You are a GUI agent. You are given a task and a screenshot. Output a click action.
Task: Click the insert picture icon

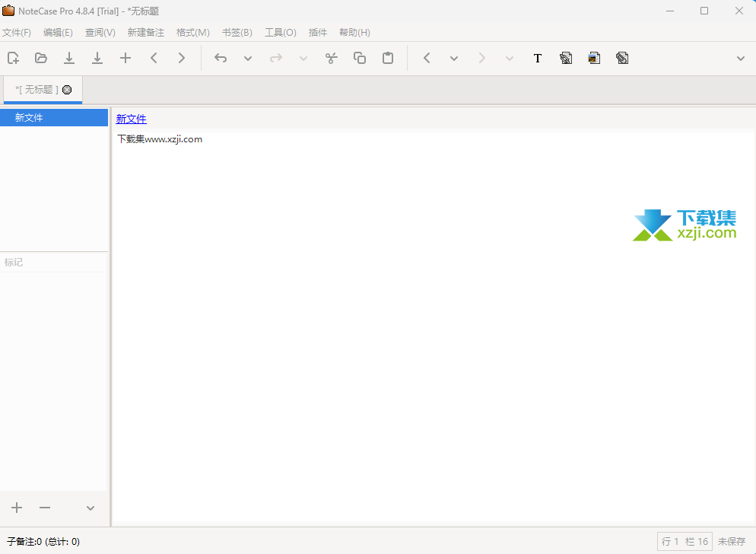[594, 58]
